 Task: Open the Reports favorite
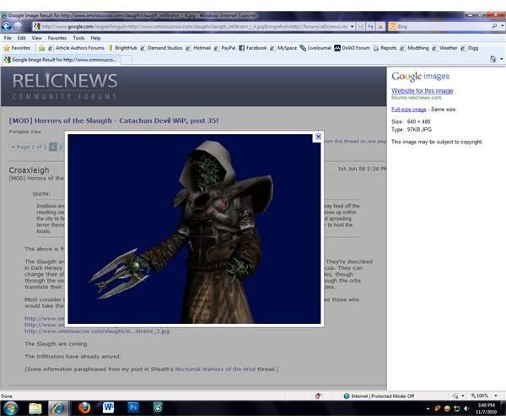pyautogui.click(x=385, y=48)
